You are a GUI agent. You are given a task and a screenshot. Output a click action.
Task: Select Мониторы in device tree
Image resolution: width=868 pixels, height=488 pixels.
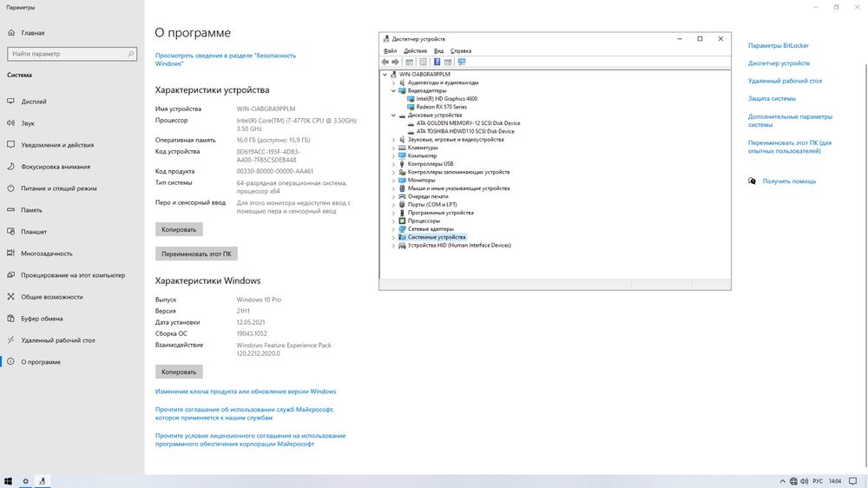click(x=421, y=180)
